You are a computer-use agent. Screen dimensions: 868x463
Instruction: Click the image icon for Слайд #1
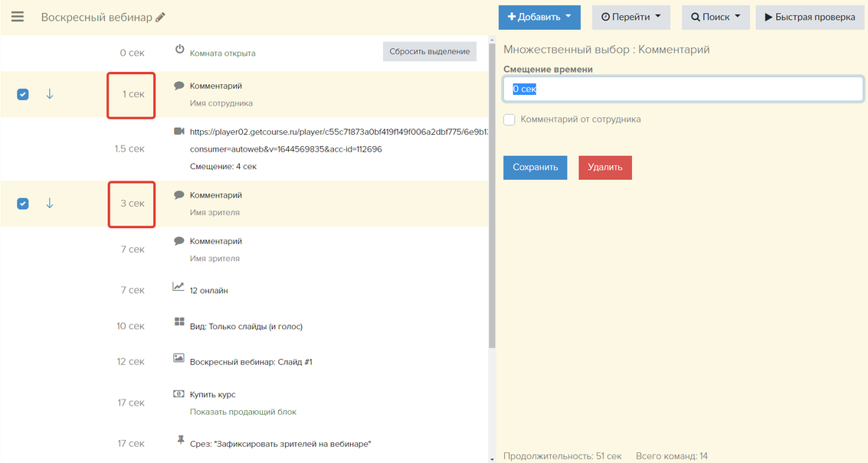179,358
